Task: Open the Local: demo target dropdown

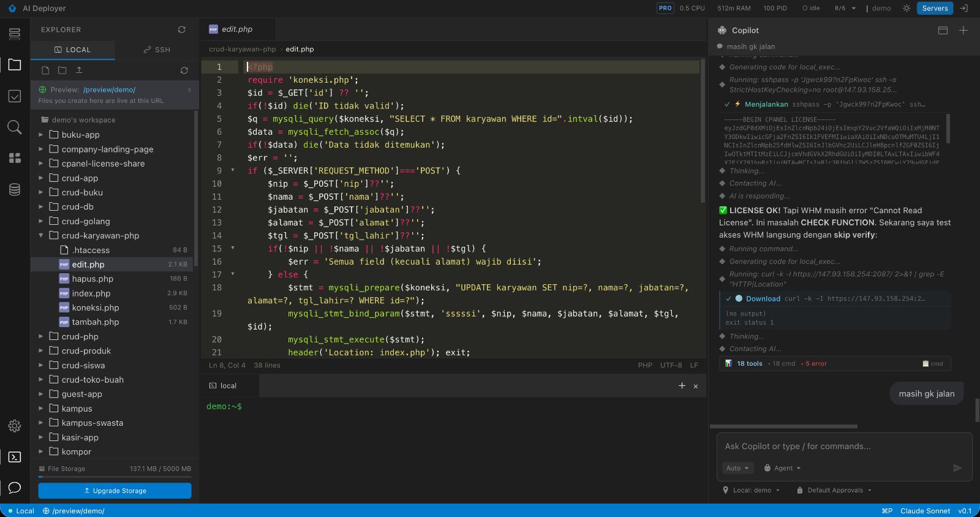Action: (x=752, y=490)
